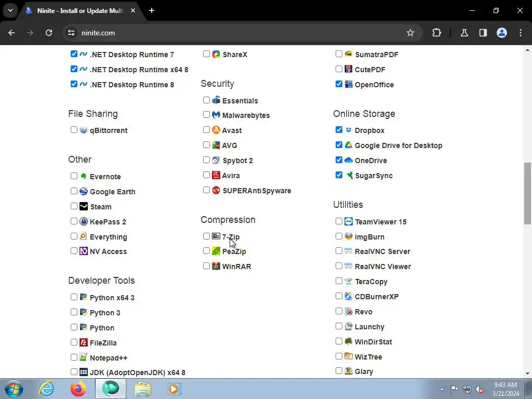
Task: Check the SumatraPDF checkbox
Action: [339, 54]
